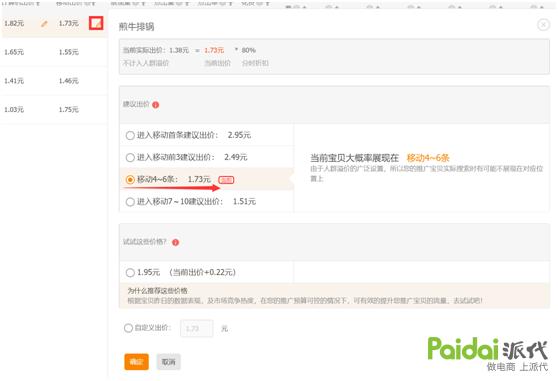The image size is (558, 381).
Task: Click the info icon next to 建议出价
Action: click(x=156, y=105)
